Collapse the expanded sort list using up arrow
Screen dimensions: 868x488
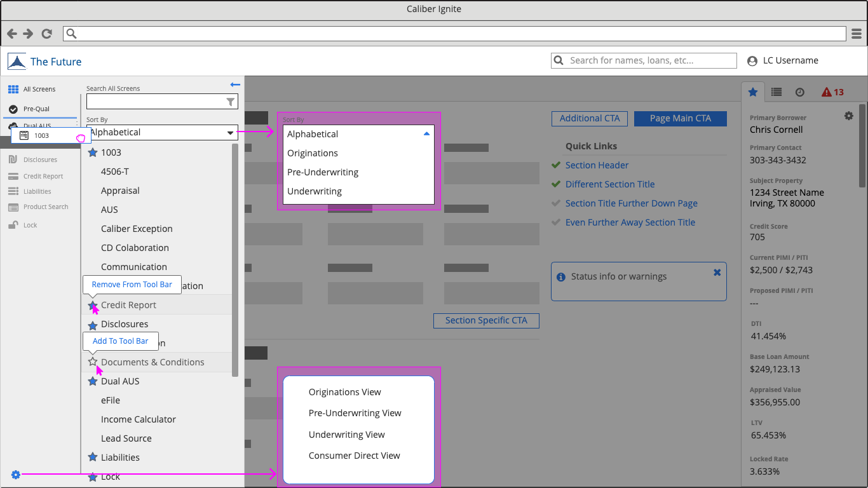[x=426, y=134]
